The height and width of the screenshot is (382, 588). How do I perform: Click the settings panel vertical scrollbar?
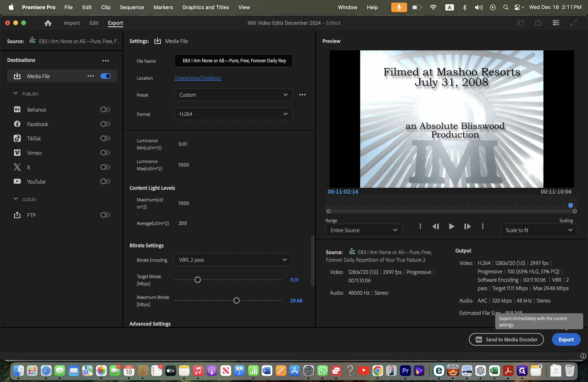coord(313,261)
